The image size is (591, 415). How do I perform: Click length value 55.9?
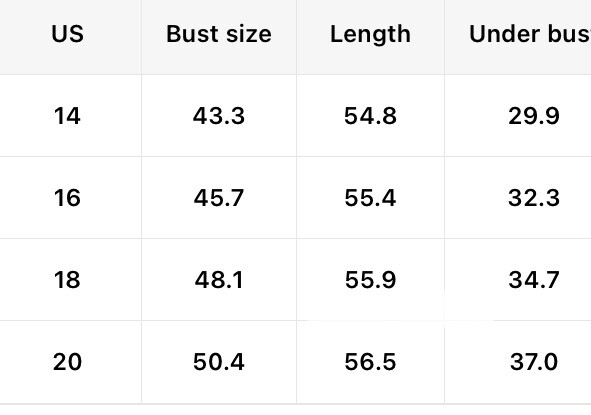point(370,280)
